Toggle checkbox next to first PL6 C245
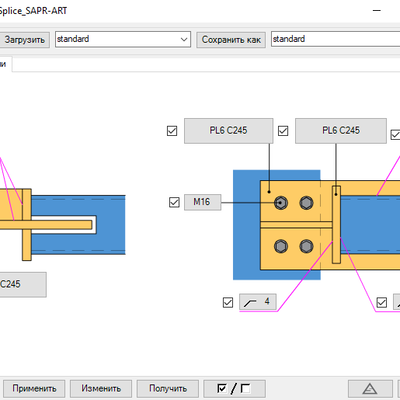Screen dimensions: 400x400 click(x=172, y=131)
